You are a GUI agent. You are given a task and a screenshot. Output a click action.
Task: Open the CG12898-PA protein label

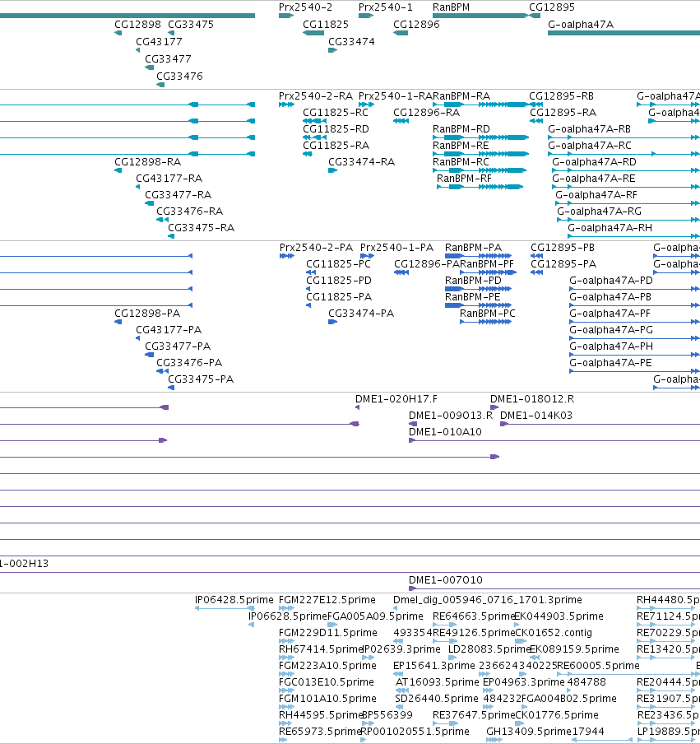[147, 314]
